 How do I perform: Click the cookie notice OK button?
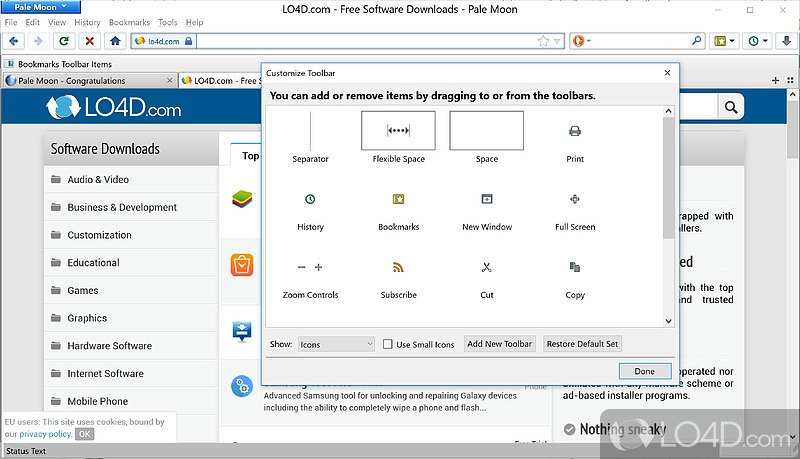(85, 434)
